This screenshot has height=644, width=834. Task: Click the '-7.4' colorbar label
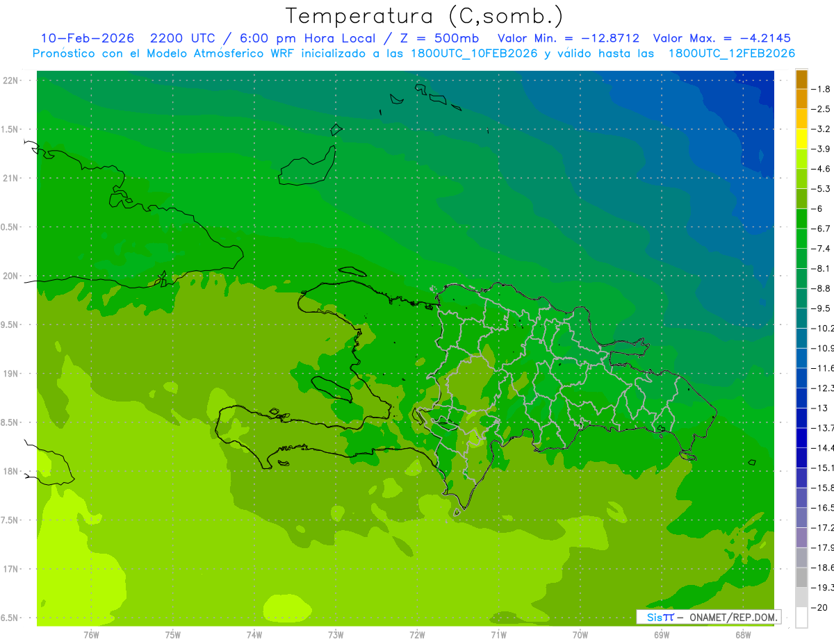point(821,248)
